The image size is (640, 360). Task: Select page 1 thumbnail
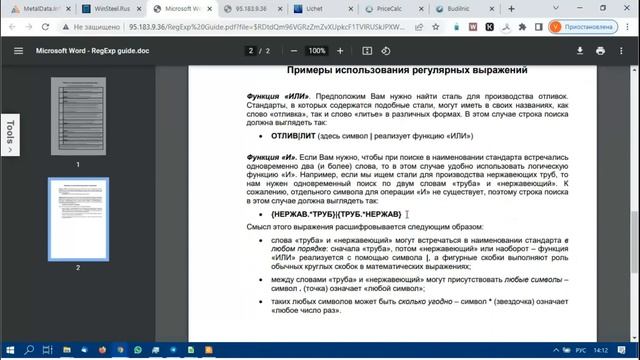pyautogui.click(x=78, y=116)
